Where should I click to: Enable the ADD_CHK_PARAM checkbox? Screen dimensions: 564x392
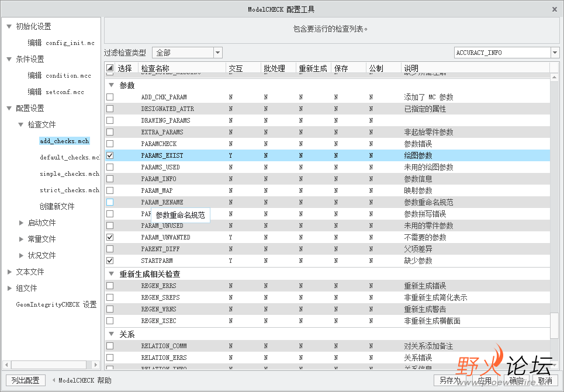pos(110,97)
